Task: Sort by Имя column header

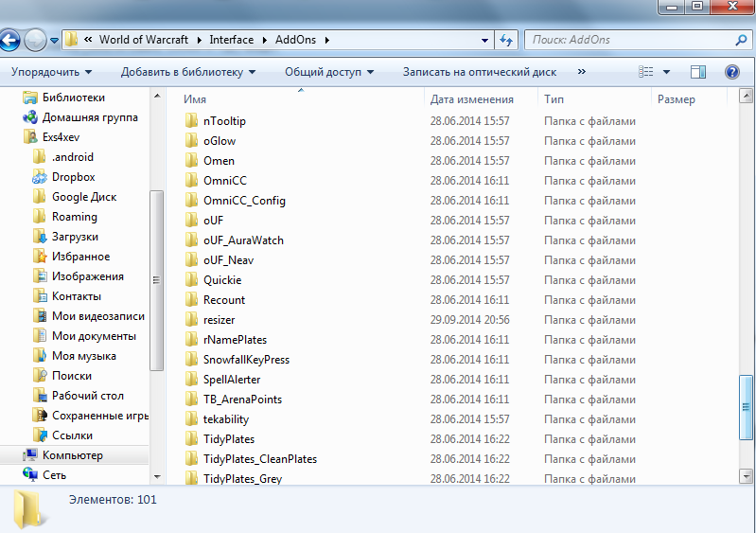Action: coord(195,99)
